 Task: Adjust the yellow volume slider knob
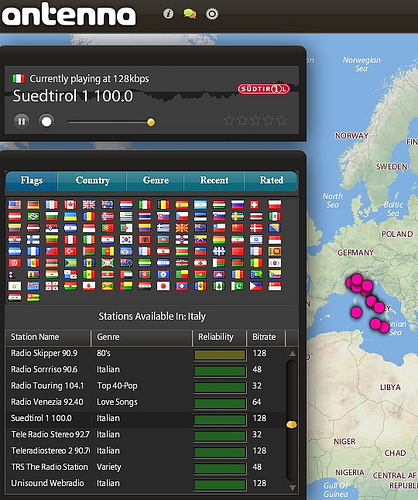[151, 122]
